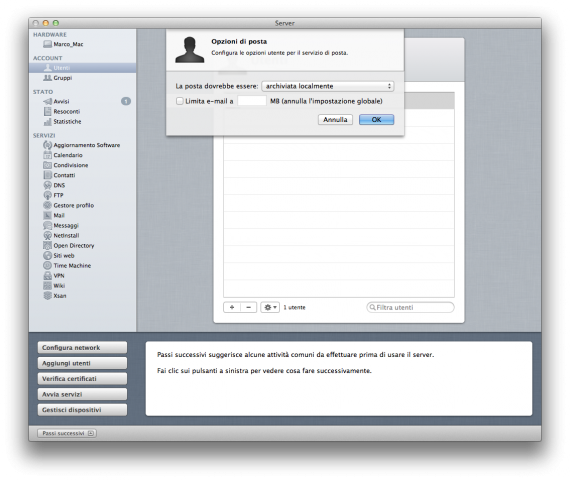Open Calendario service icon
The height and width of the screenshot is (481, 570).
click(x=47, y=155)
